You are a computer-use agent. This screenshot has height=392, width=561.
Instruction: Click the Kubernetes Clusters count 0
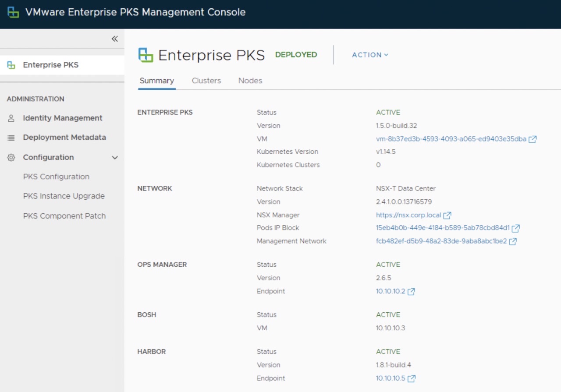click(378, 165)
